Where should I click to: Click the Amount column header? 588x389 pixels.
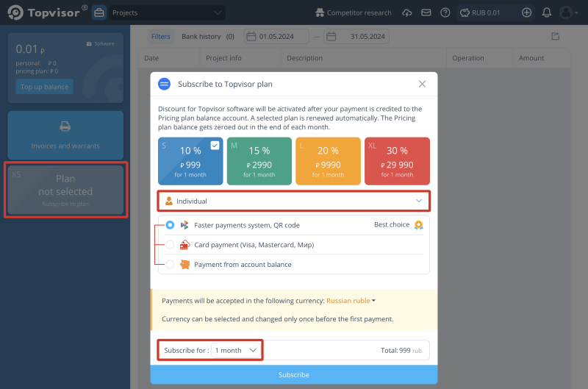pyautogui.click(x=531, y=58)
